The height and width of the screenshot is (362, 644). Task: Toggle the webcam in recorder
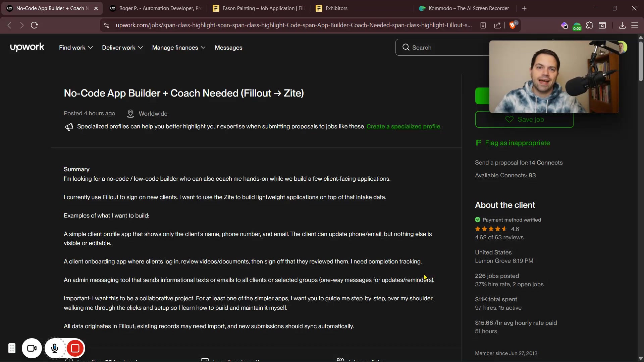click(x=32, y=348)
